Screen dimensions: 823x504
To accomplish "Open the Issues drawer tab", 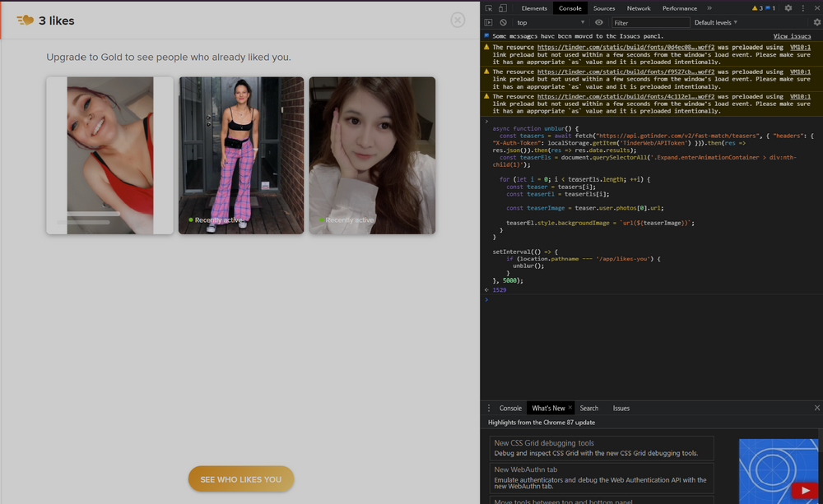I will (x=621, y=408).
